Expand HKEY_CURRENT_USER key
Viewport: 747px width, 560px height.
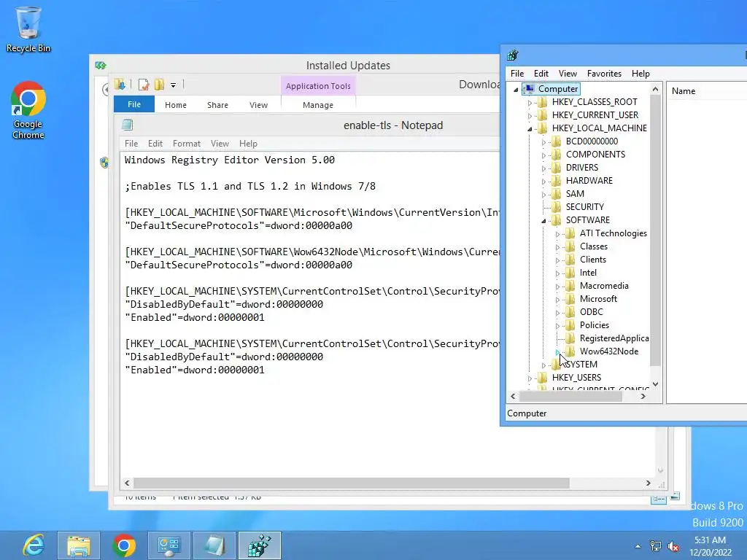click(x=530, y=116)
